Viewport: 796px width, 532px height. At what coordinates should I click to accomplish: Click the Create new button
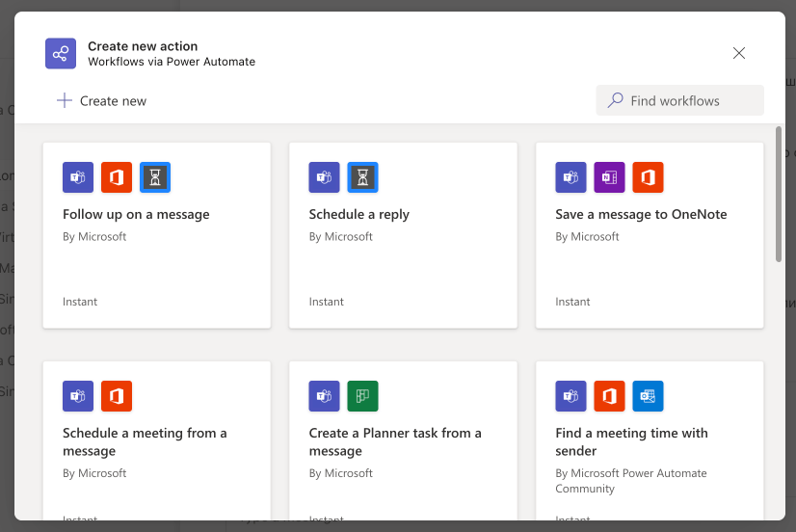101,100
